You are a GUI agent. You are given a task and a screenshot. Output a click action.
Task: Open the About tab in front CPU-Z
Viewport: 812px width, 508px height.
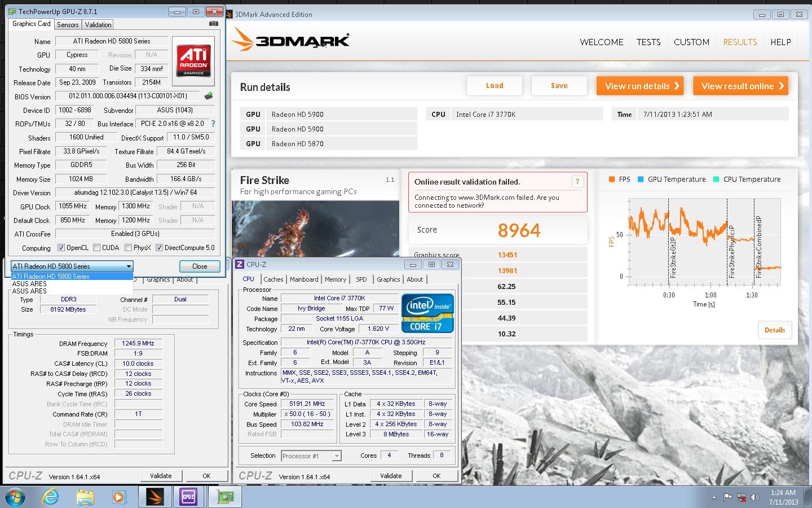click(x=414, y=279)
